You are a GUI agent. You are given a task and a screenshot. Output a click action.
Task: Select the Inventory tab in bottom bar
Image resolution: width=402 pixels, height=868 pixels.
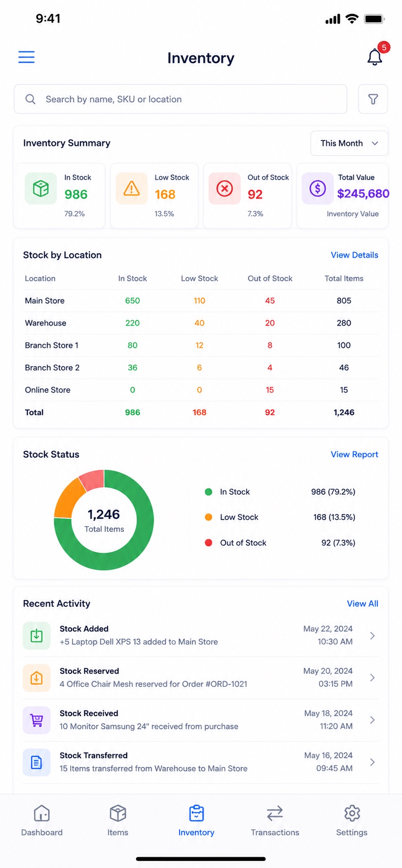(196, 820)
